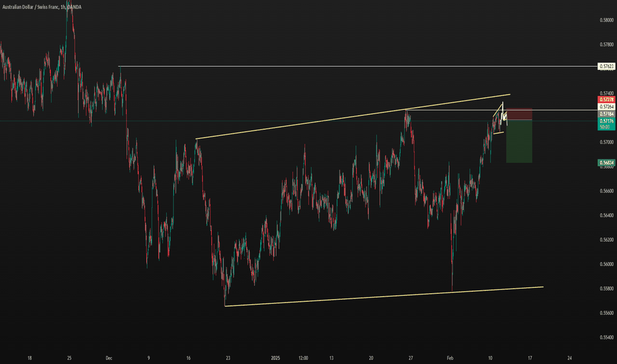Select the lower channel trendline near 0.55800
This screenshot has width=617, height=364.
384,296
